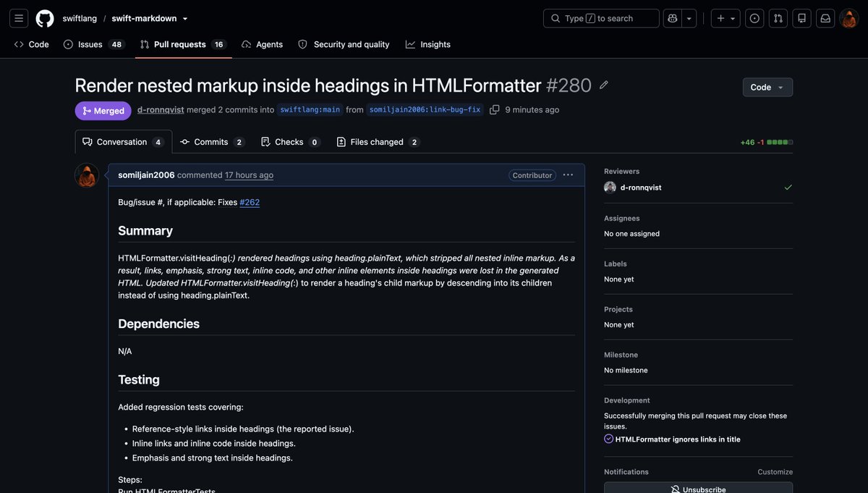Select the Conversation tab
Viewport: 868px width, 493px height.
[124, 142]
